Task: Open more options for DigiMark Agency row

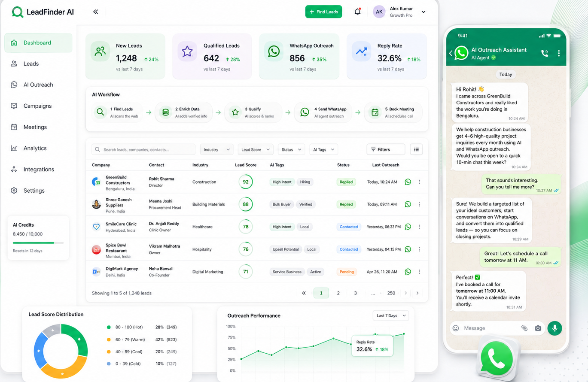Action: point(420,272)
